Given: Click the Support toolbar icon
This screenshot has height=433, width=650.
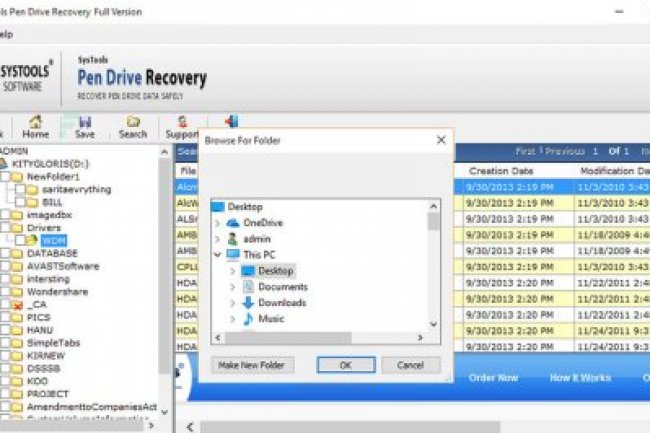Looking at the screenshot, I should (x=182, y=126).
